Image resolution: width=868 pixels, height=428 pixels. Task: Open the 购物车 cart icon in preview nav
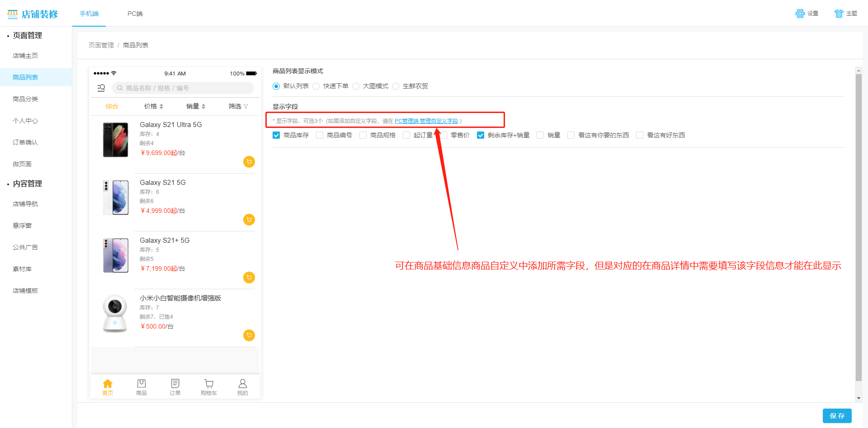(208, 383)
